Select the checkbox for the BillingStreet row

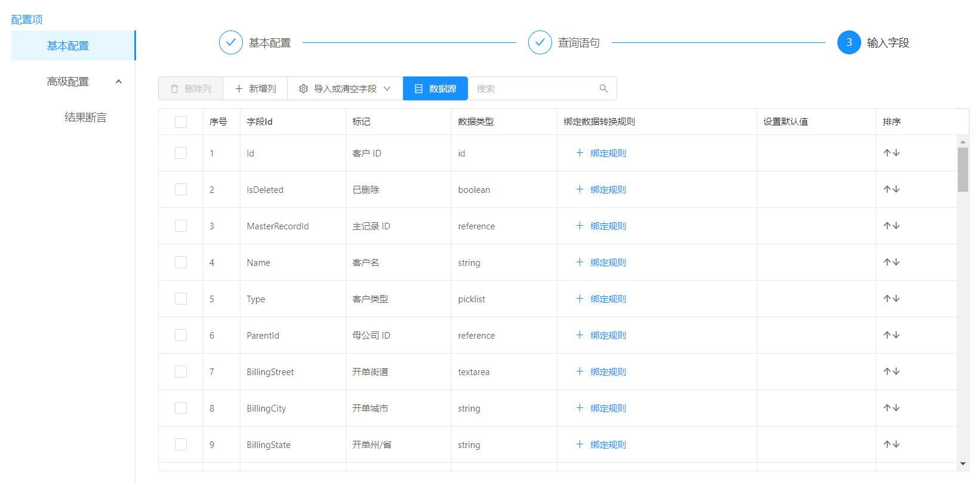click(x=181, y=372)
